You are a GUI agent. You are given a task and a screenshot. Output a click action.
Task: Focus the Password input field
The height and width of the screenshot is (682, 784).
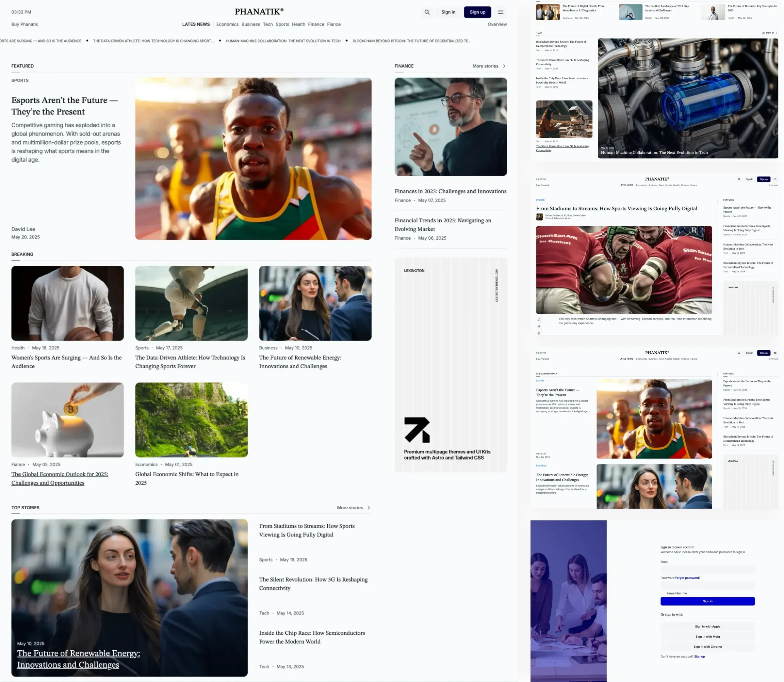pos(708,585)
